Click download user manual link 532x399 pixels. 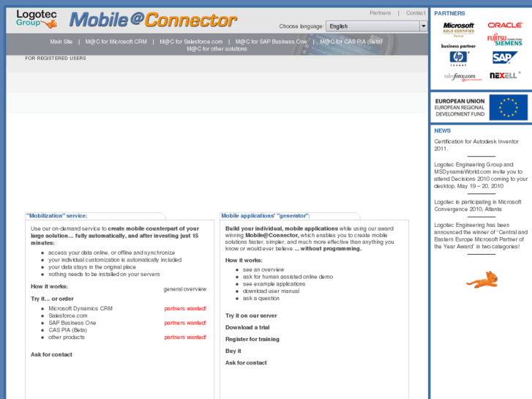point(271,291)
